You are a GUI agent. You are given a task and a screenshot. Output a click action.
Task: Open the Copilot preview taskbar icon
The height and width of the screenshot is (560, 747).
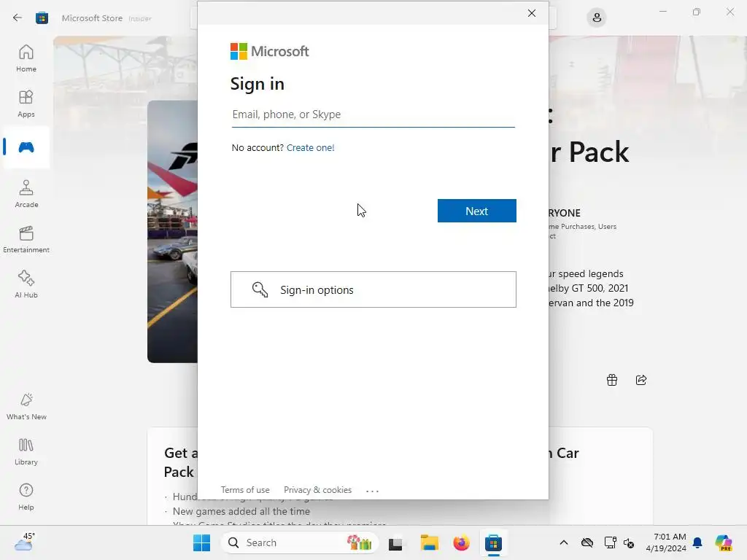[x=724, y=542]
